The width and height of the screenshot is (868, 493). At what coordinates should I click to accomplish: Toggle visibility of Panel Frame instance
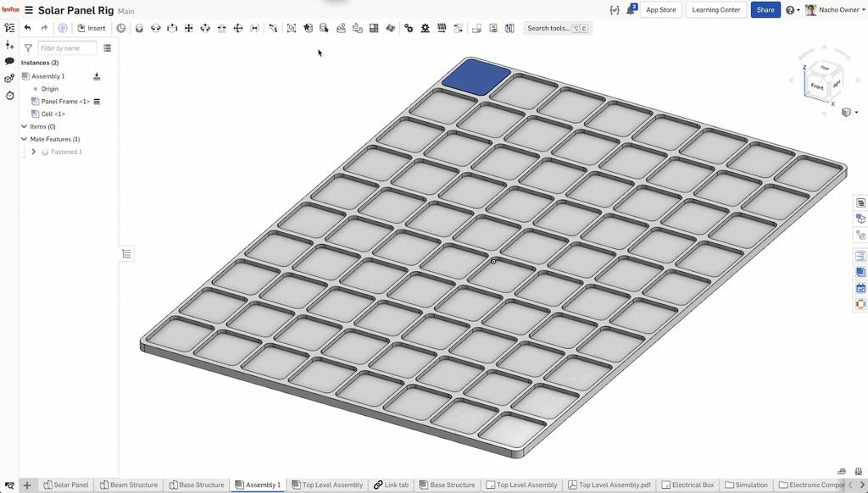(x=97, y=101)
